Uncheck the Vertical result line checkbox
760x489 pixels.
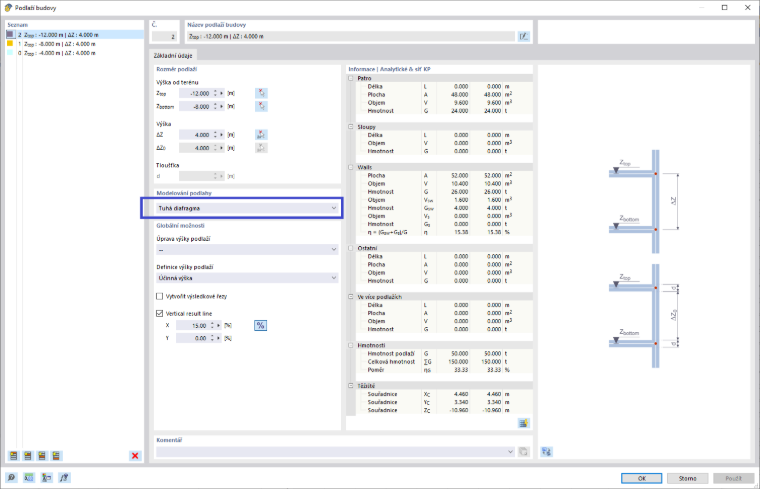click(x=159, y=314)
